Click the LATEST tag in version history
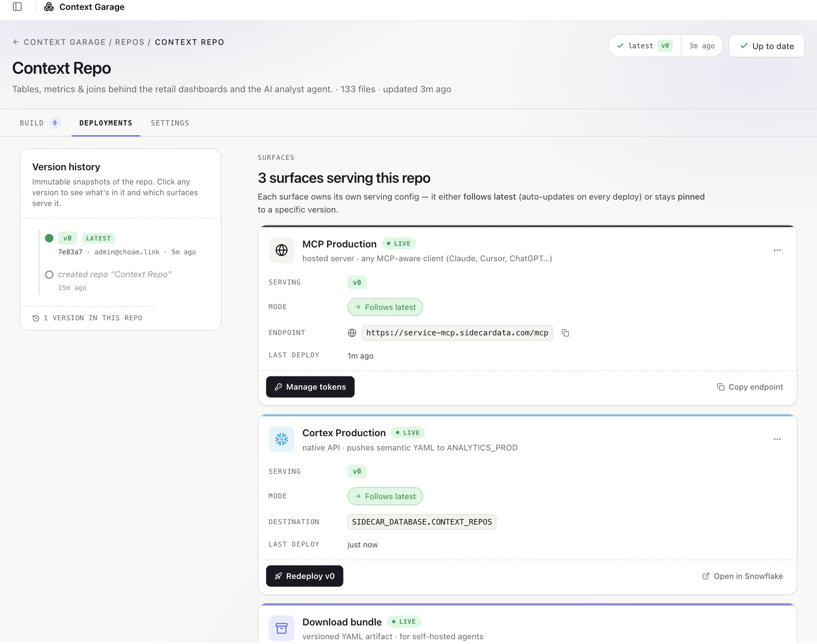Screen dimensions: 817x644 (98, 238)
